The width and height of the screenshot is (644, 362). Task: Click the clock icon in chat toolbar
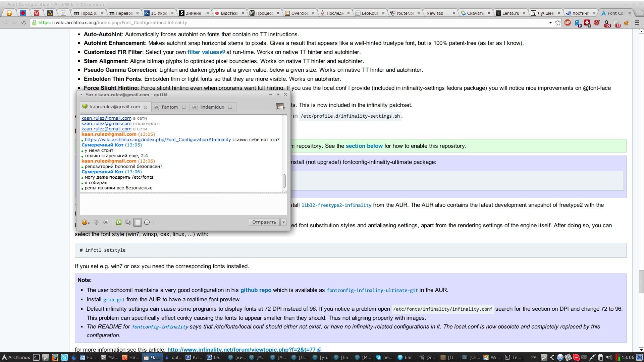147,222
